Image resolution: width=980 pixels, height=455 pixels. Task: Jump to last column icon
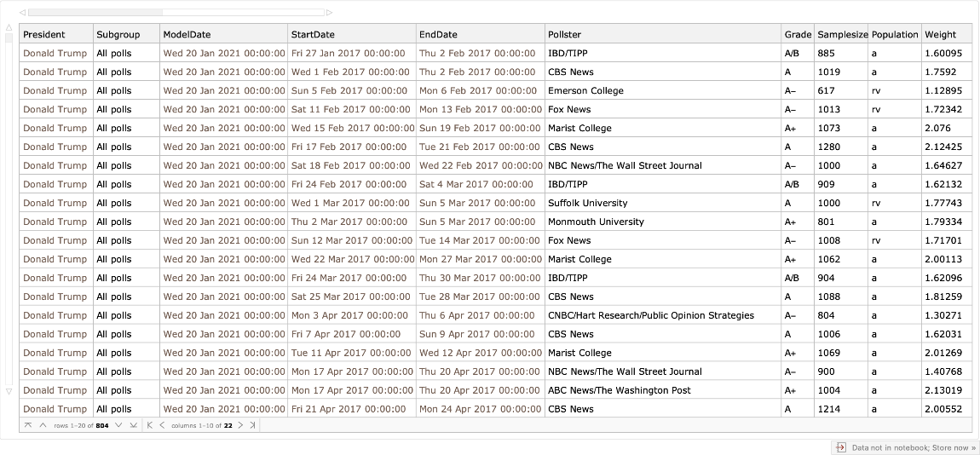tap(252, 425)
